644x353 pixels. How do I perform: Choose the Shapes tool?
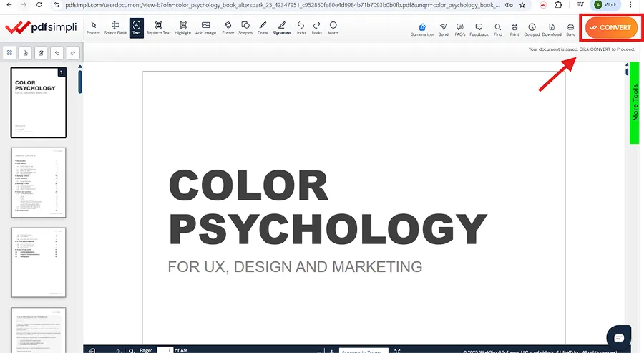coord(245,28)
